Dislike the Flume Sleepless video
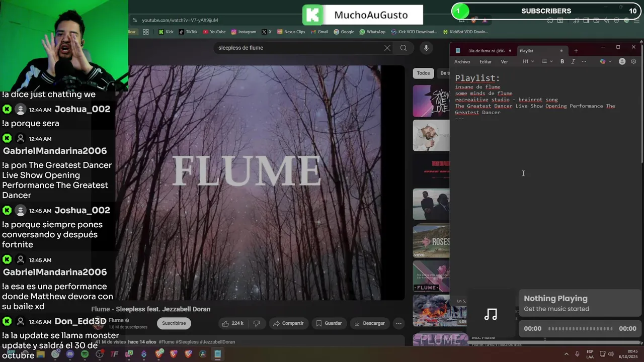The height and width of the screenshot is (362, 644). pos(257,323)
